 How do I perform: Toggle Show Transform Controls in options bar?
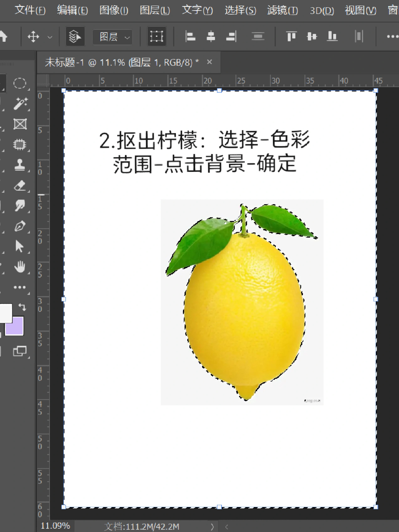point(156,37)
